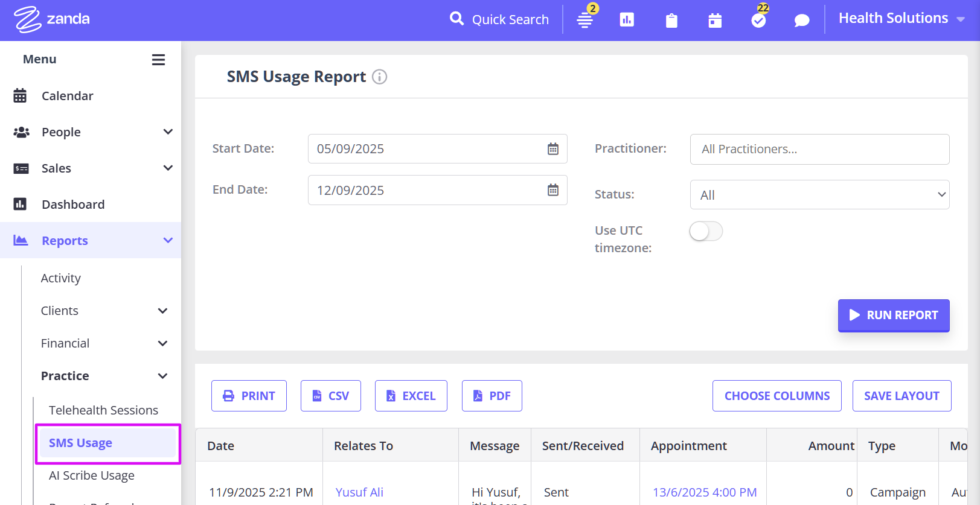
Task: Open the clipboard icon in header
Action: point(671,21)
